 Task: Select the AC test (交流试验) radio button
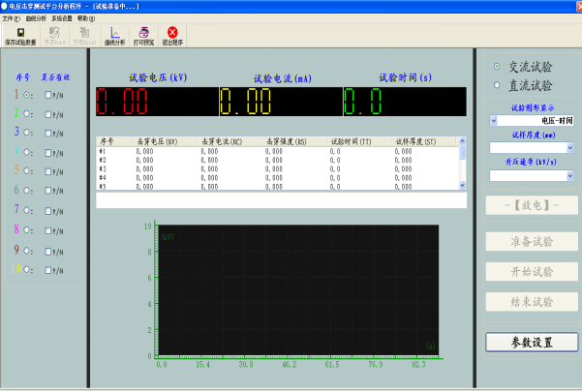pyautogui.click(x=498, y=67)
